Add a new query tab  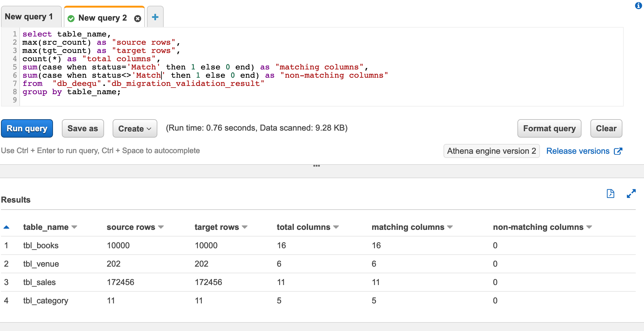coord(155,17)
